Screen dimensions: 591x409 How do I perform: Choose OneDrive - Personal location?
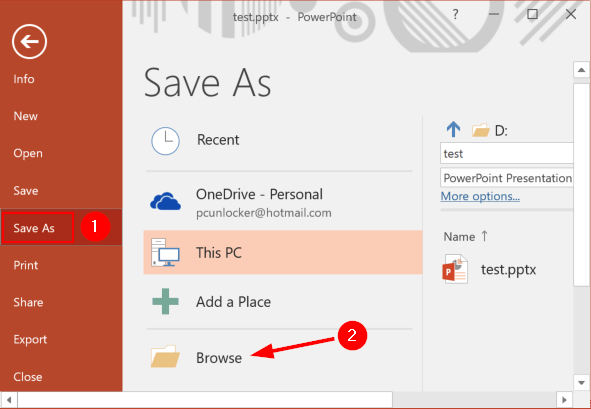click(259, 194)
